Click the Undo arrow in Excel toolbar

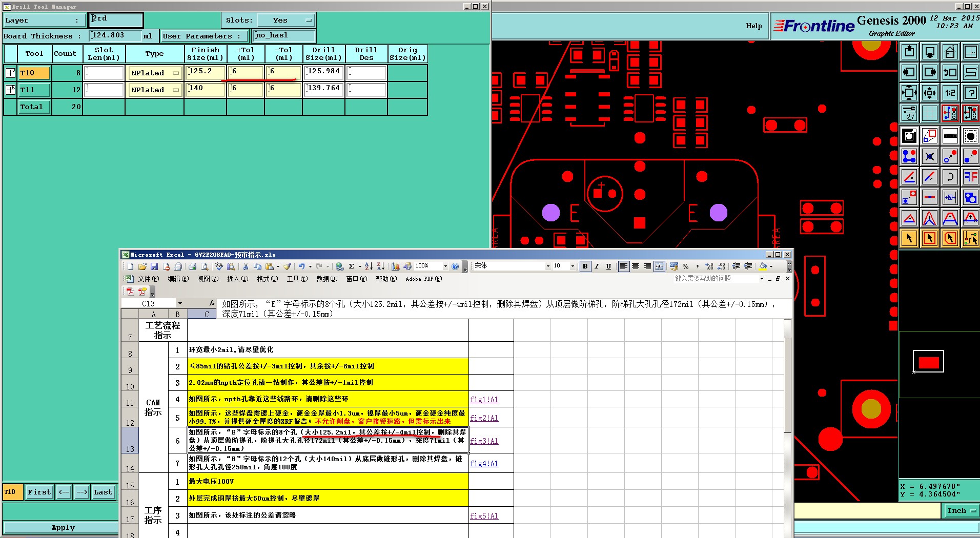(302, 266)
